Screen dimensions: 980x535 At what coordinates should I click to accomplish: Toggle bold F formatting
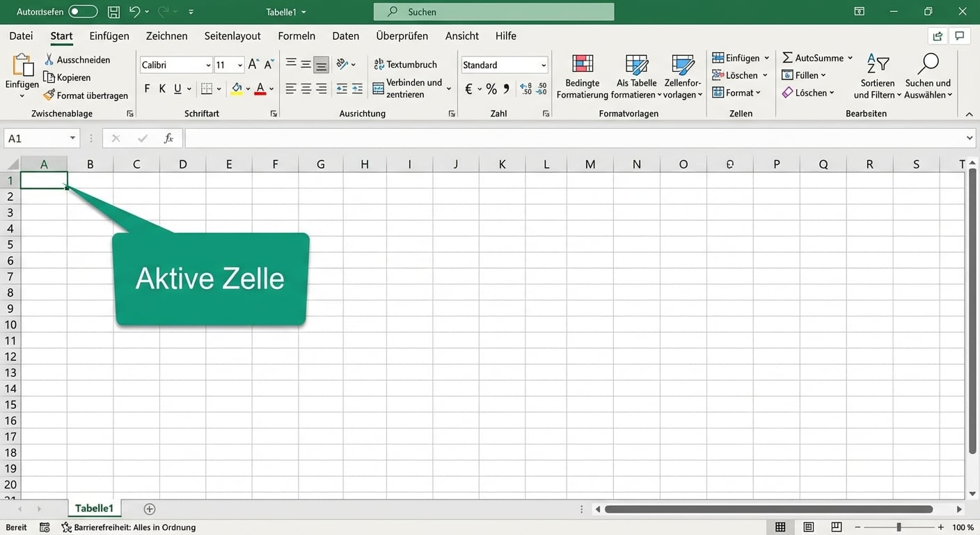point(147,89)
